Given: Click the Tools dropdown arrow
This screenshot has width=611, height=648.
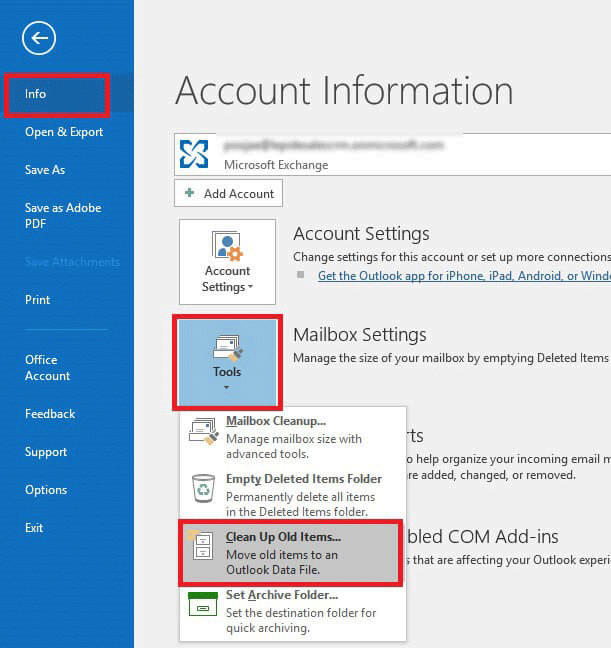Looking at the screenshot, I should [x=226, y=387].
